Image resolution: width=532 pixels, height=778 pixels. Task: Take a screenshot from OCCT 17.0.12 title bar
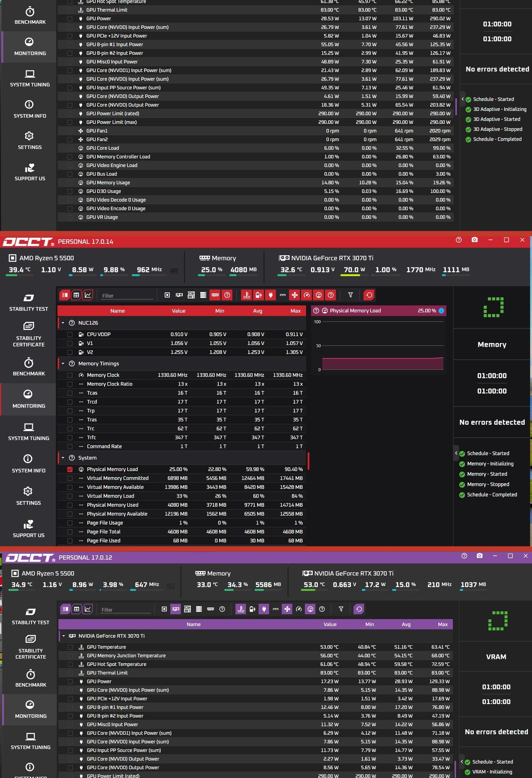480,556
